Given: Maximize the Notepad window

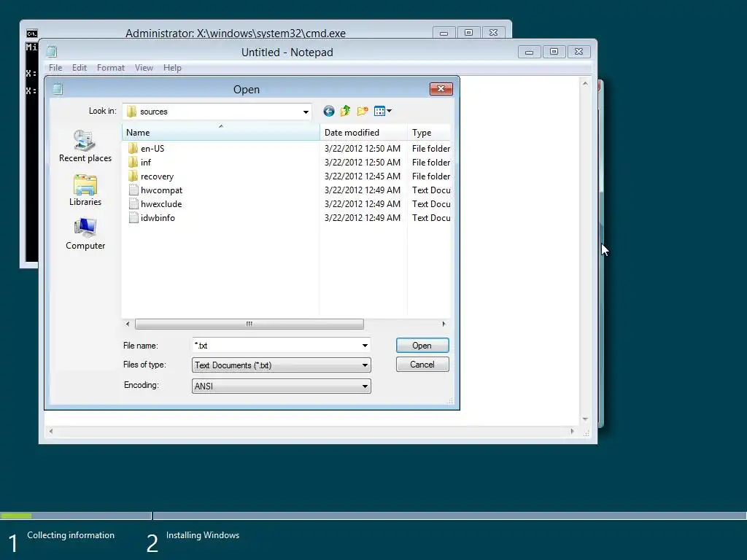Looking at the screenshot, I should pos(554,52).
